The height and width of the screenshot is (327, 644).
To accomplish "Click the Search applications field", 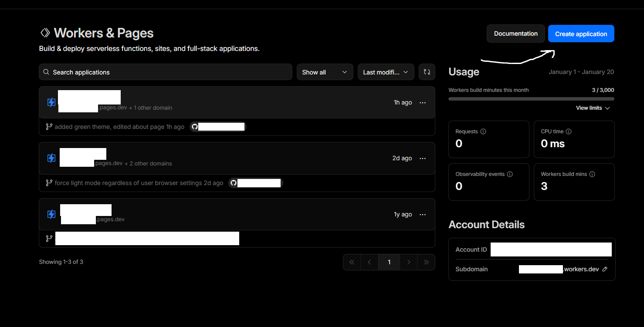I will [166, 72].
